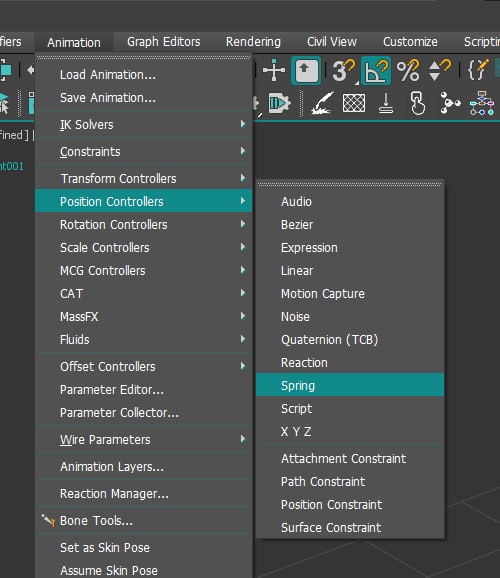500x578 pixels.
Task: Expand the Rotation Controllers submenu
Action: 144,224
